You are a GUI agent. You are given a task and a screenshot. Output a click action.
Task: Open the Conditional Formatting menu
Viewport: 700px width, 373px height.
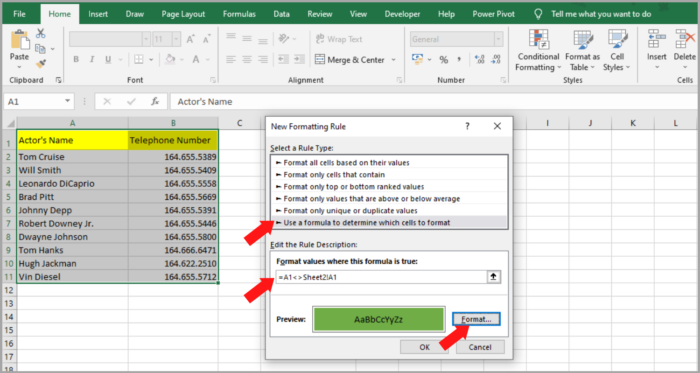click(x=538, y=50)
